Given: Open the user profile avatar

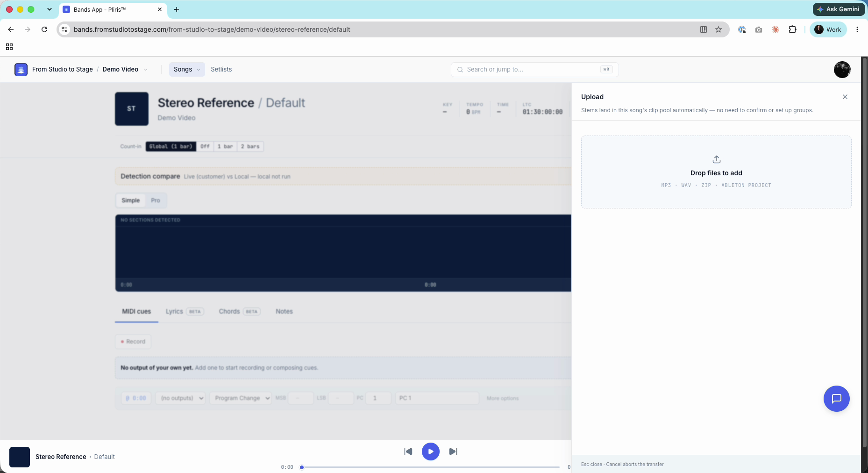Looking at the screenshot, I should [842, 69].
